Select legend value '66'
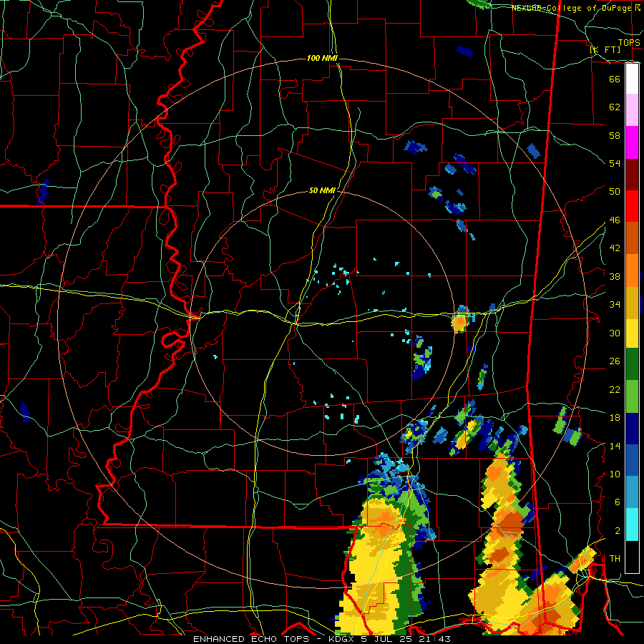644x644 pixels. pyautogui.click(x=615, y=79)
